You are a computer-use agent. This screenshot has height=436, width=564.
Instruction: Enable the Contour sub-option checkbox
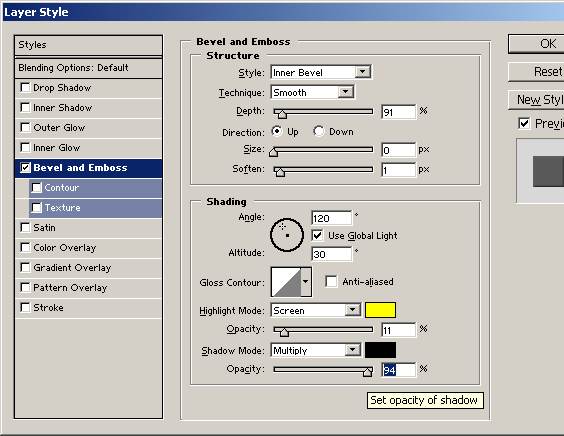pyautogui.click(x=36, y=187)
